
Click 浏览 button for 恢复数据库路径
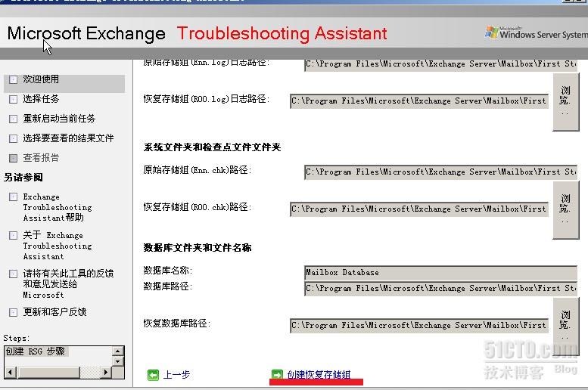click(565, 327)
